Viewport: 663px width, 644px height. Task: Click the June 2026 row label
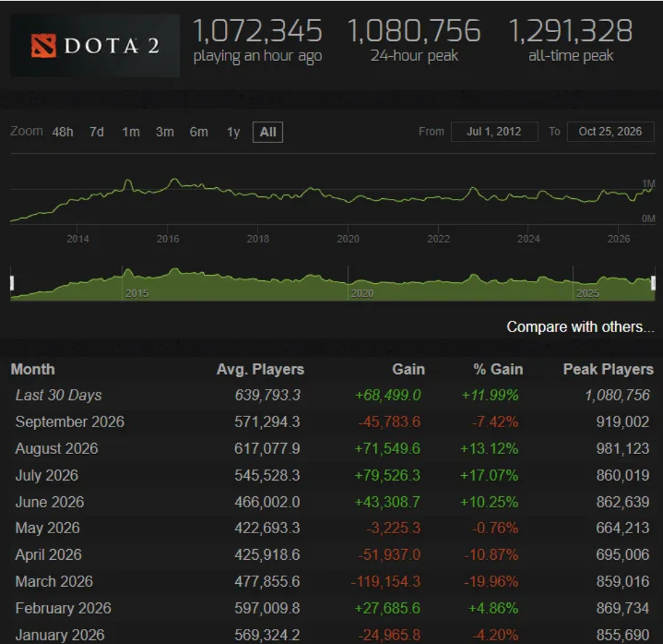pos(50,502)
